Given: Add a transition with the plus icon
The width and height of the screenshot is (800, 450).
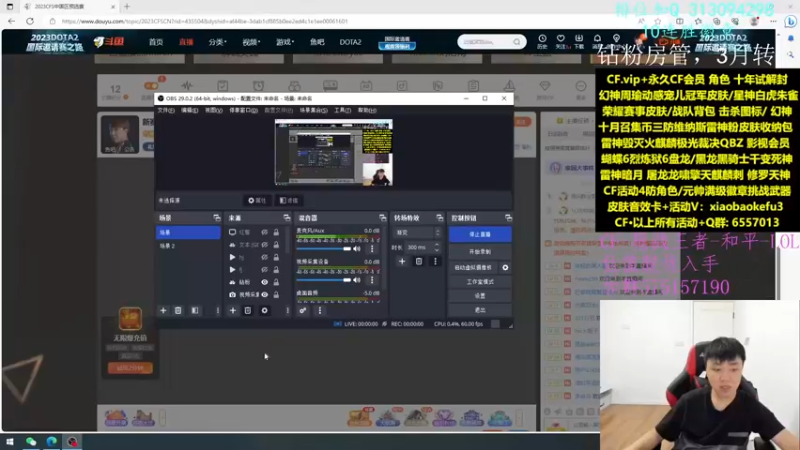Looking at the screenshot, I should [x=402, y=261].
